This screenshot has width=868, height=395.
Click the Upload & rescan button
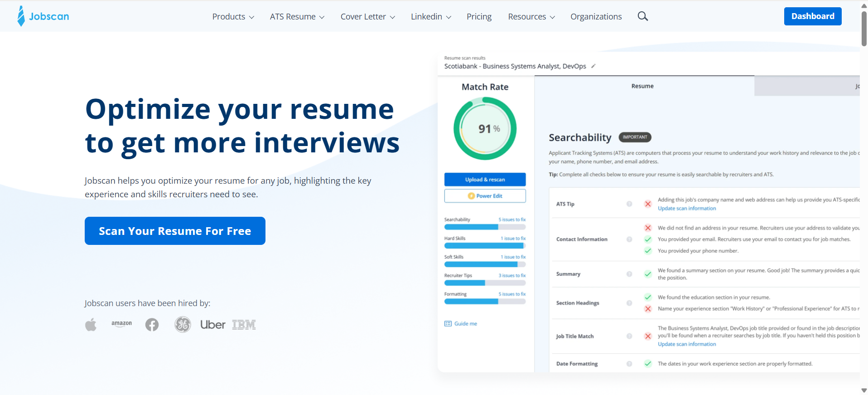485,180
